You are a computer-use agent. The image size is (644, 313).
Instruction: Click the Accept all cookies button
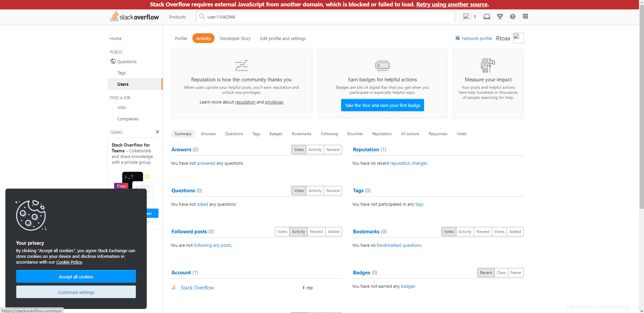click(76, 276)
